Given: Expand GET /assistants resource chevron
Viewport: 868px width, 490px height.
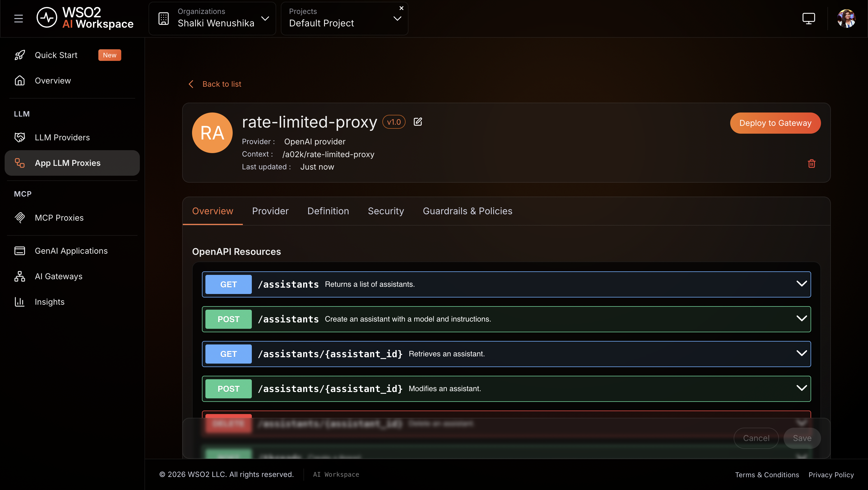Looking at the screenshot, I should click(801, 284).
